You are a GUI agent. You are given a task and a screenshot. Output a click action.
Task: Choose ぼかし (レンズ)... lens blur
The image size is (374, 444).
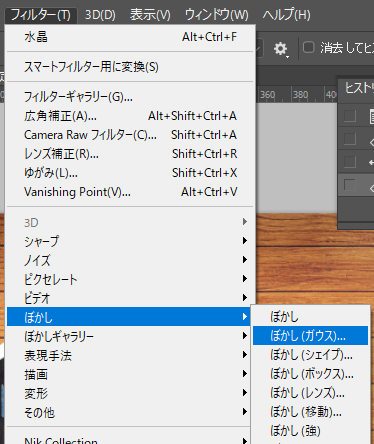pos(310,393)
